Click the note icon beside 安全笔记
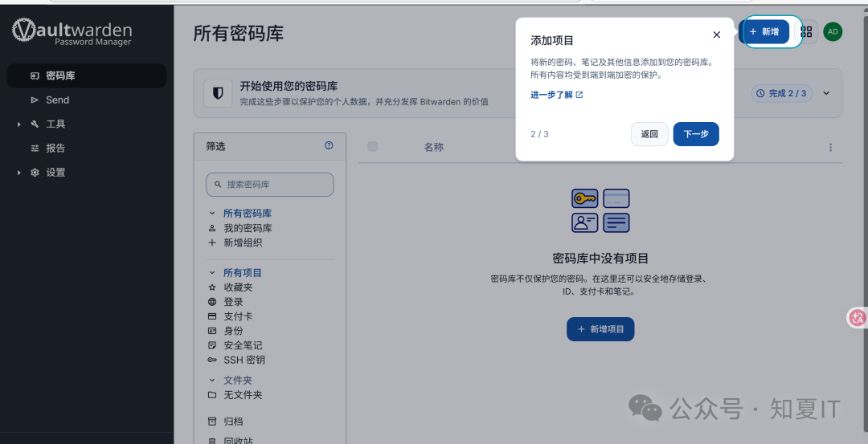 tap(212, 345)
